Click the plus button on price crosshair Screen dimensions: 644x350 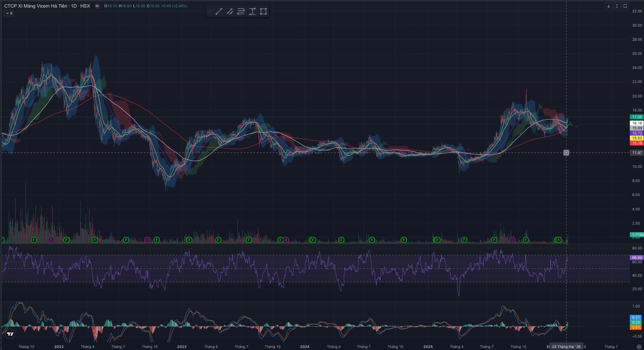coord(566,153)
